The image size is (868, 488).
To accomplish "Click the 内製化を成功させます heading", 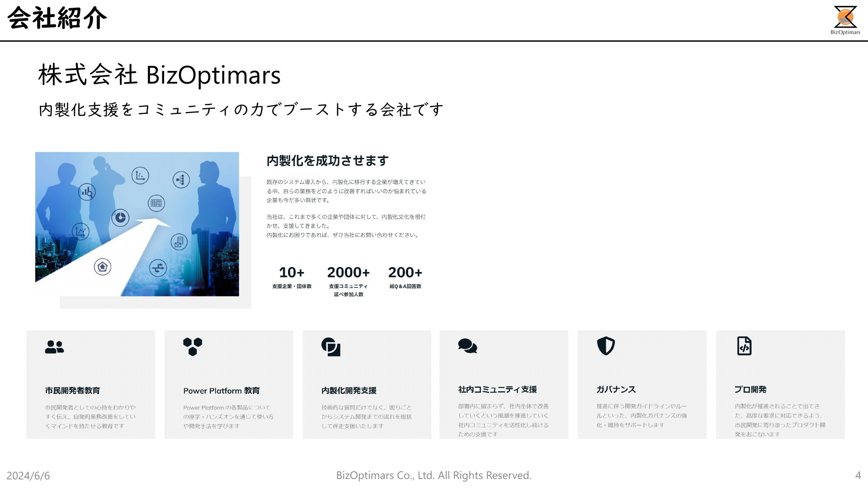I will tap(327, 161).
